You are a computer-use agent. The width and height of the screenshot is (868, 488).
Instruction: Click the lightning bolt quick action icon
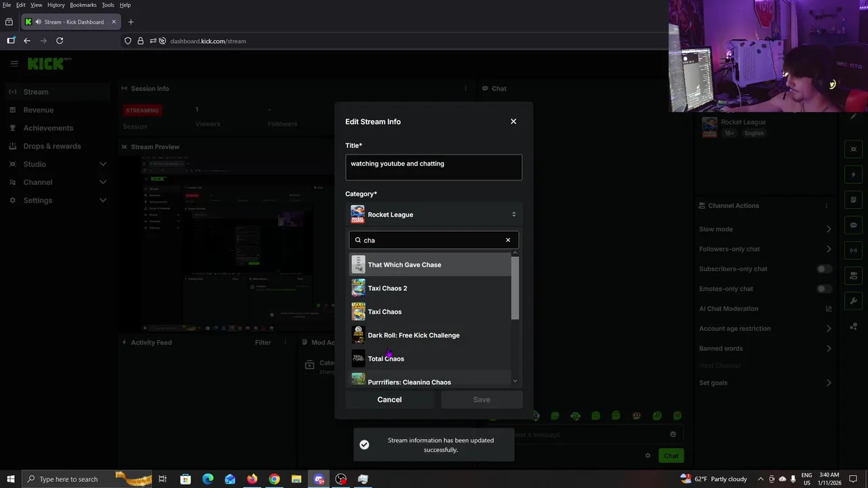tap(854, 175)
